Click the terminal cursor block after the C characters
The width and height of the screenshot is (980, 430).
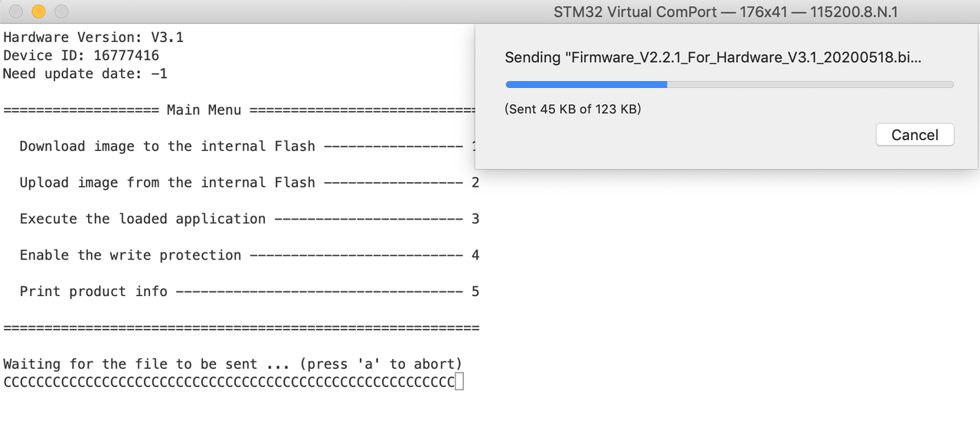[x=459, y=382]
